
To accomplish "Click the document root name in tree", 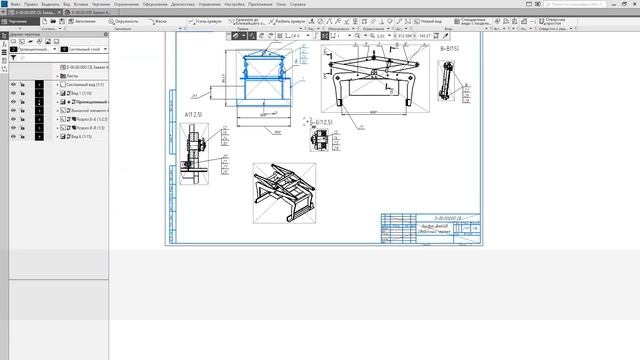I will coord(87,67).
